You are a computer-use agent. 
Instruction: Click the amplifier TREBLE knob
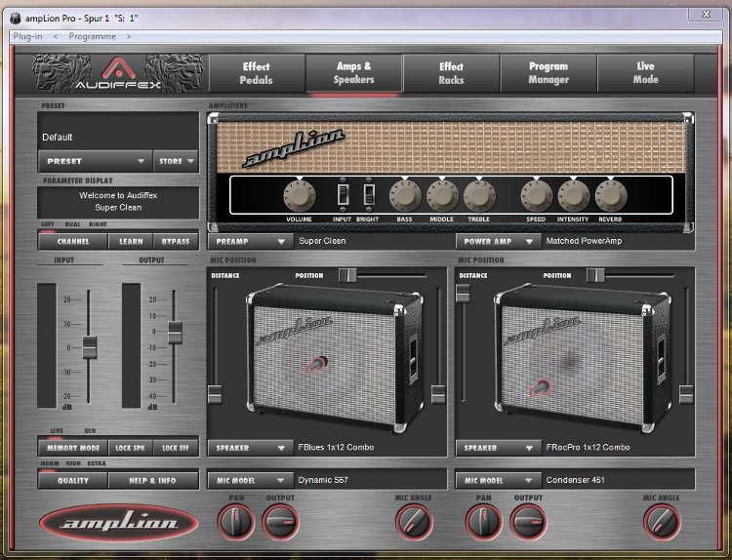pyautogui.click(x=479, y=196)
